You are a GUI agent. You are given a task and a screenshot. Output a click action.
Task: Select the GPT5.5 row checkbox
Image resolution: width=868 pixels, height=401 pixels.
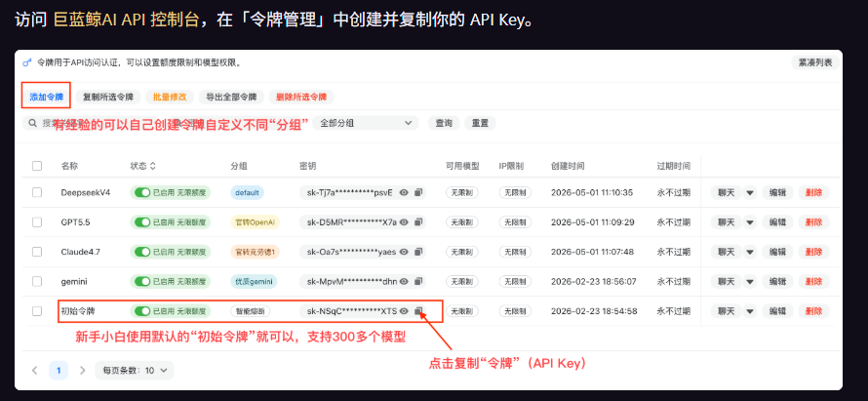[37, 222]
